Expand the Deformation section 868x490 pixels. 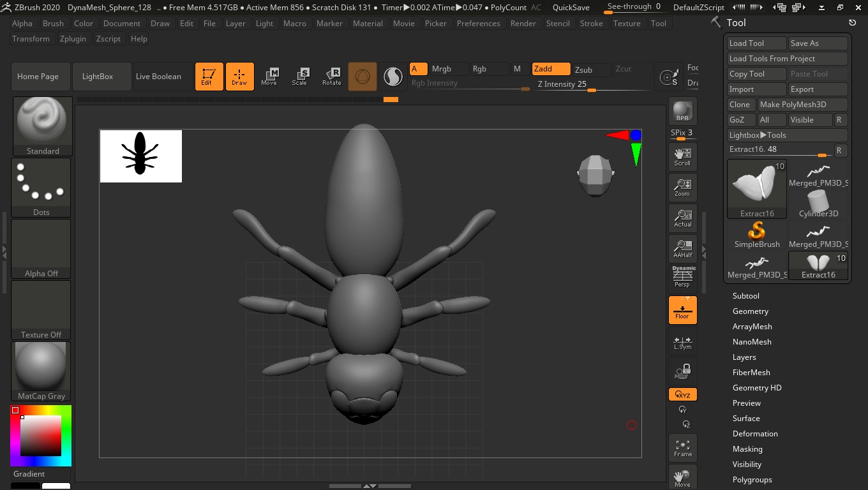(754, 434)
